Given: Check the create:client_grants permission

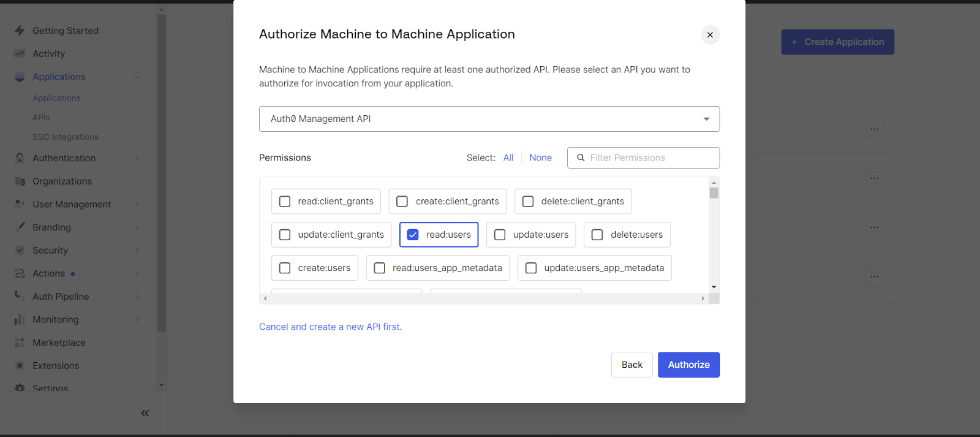Looking at the screenshot, I should point(402,201).
